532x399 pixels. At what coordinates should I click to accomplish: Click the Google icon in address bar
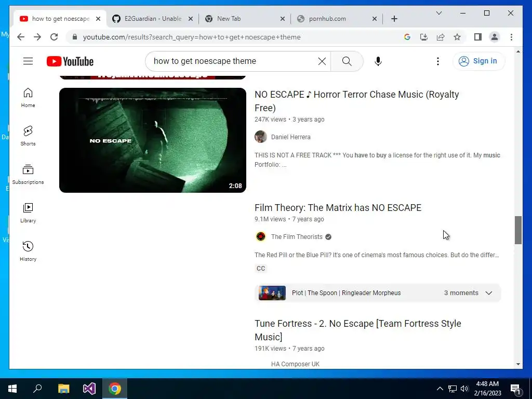(407, 37)
